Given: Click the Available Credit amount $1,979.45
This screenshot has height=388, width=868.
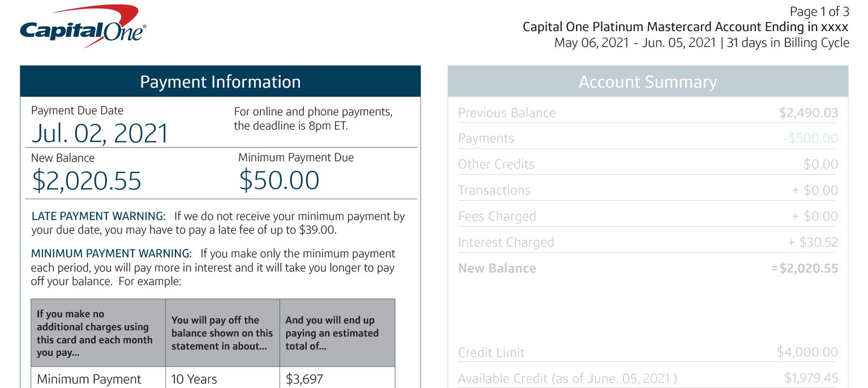Looking at the screenshot, I should point(811,378).
